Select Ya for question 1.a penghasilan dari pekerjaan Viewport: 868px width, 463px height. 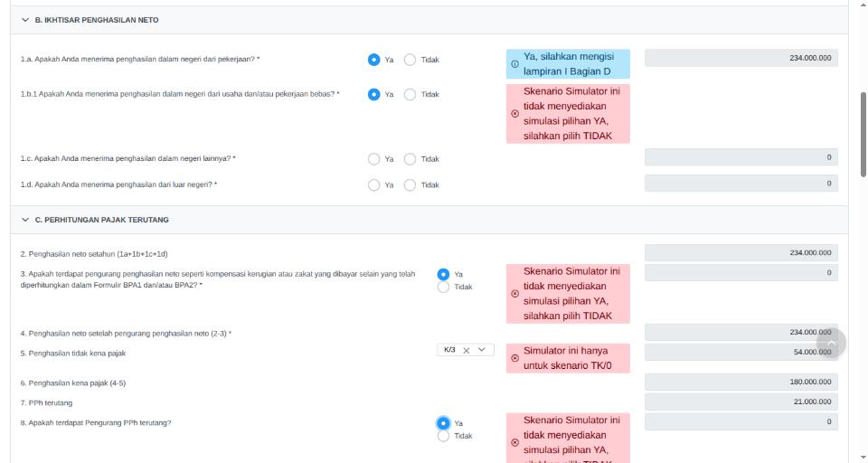pyautogui.click(x=373, y=60)
